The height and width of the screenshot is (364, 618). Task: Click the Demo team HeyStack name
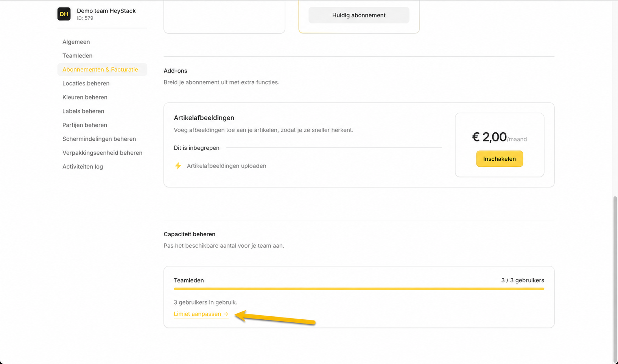106,11
